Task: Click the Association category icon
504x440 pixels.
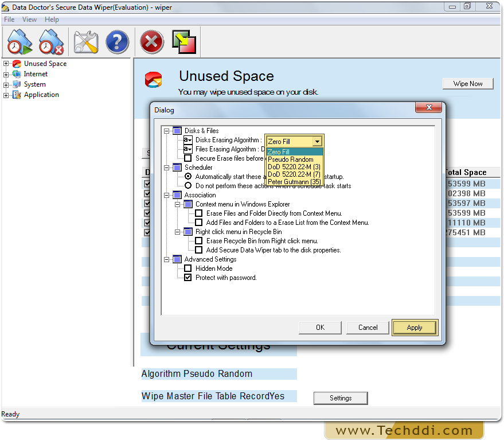Action: pos(177,195)
